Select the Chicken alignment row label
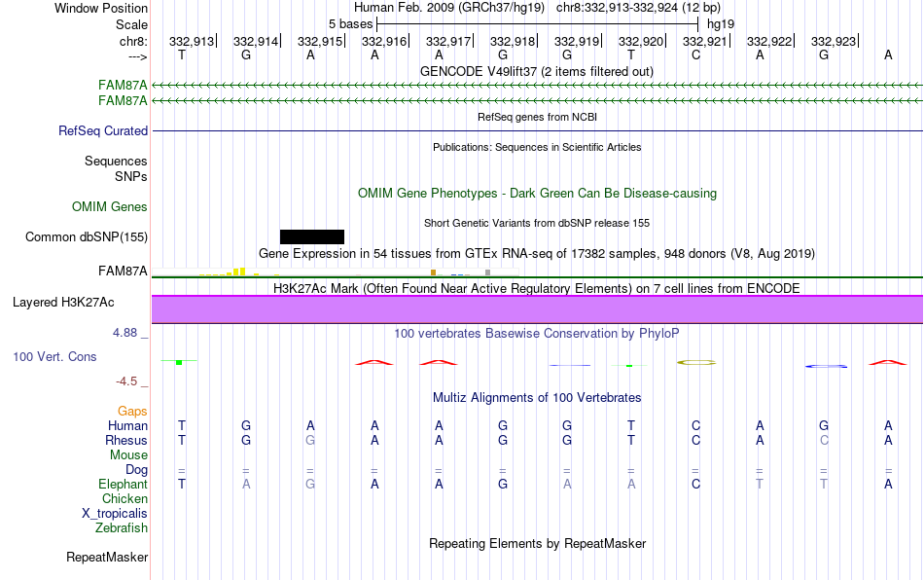This screenshot has height=580, width=924. point(124,498)
